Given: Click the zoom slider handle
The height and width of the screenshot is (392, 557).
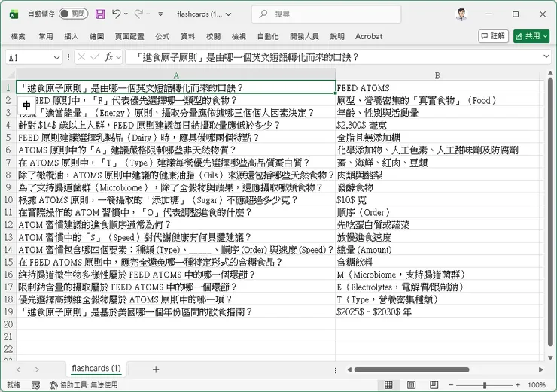Looking at the screenshot, I should pyautogui.click(x=484, y=385).
